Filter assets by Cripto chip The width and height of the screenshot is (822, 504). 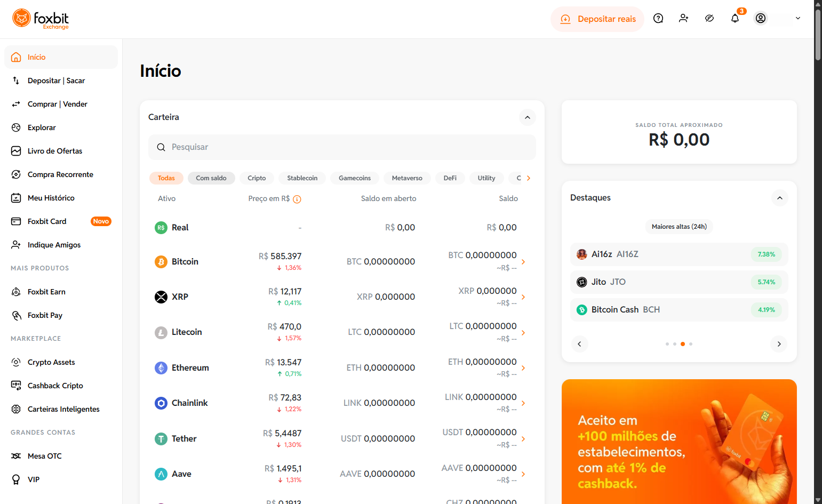point(257,178)
